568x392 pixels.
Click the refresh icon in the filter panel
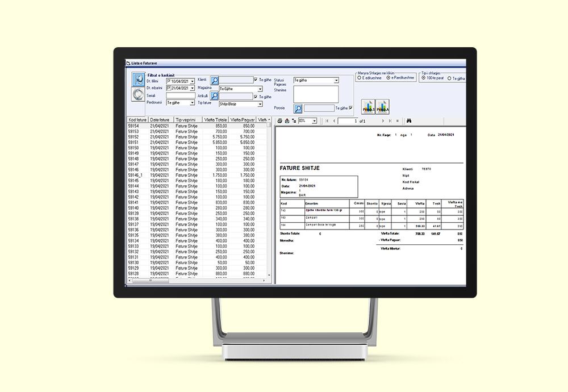[137, 94]
